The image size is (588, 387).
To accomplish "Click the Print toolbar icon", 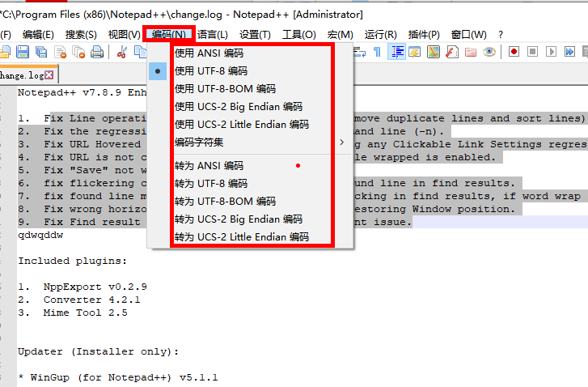I will point(97,52).
